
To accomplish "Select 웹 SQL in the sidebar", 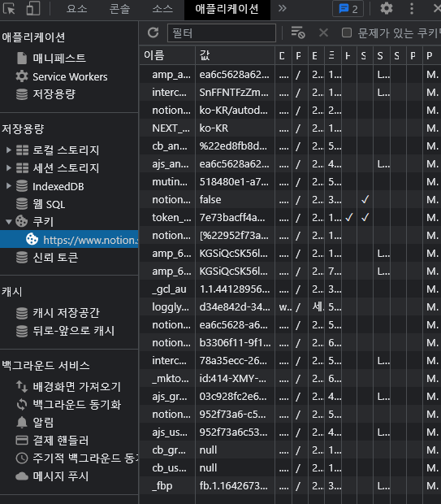I will pos(49,204).
